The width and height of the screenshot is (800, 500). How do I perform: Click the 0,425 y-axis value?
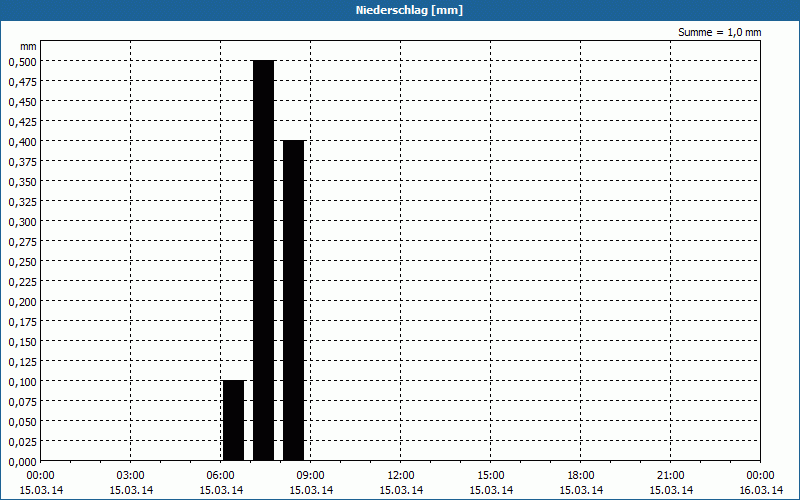[23, 121]
